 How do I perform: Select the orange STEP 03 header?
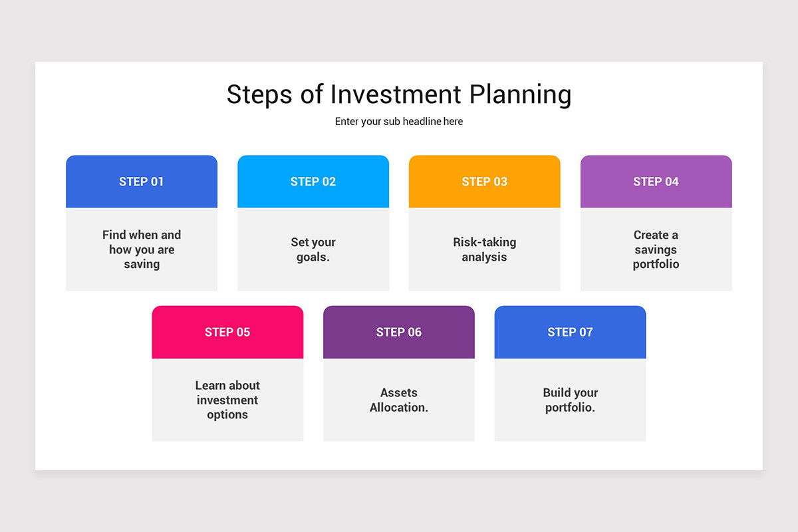tap(485, 182)
